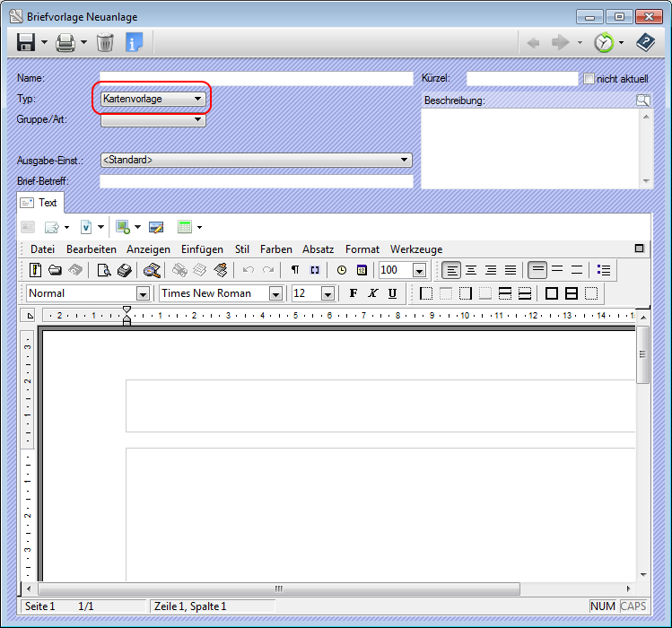This screenshot has height=628, width=672.
Task: Click the trash can delete icon
Action: 105,42
